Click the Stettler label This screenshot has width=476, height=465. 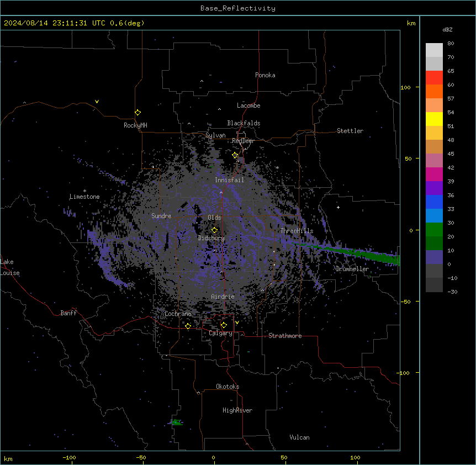pos(350,131)
